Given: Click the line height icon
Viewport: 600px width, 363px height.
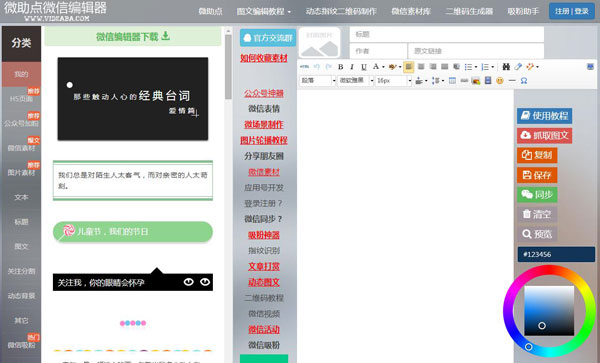Looking at the screenshot, I should click(435, 81).
